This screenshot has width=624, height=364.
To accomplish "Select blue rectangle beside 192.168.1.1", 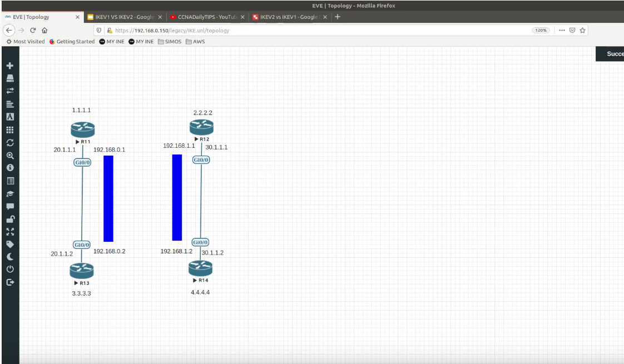I will point(177,198).
